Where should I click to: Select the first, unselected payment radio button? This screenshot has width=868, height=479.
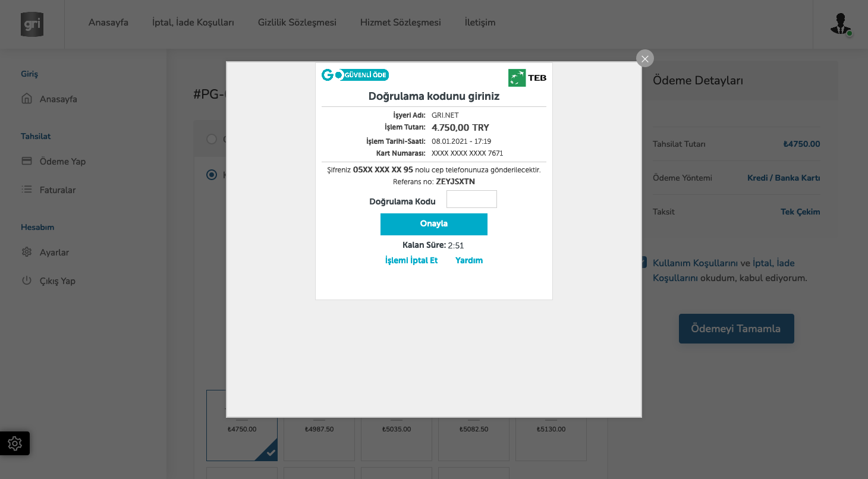(211, 139)
